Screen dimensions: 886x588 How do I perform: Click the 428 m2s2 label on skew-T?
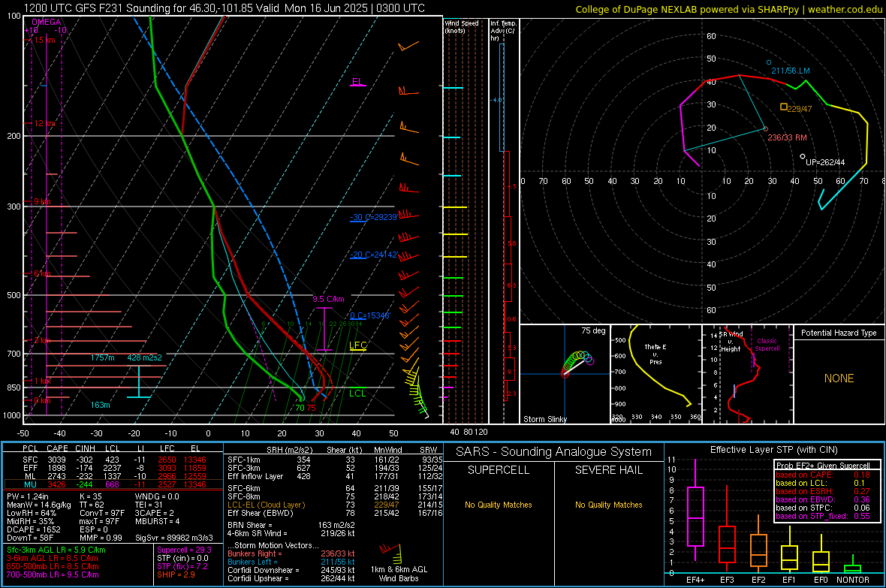144,358
